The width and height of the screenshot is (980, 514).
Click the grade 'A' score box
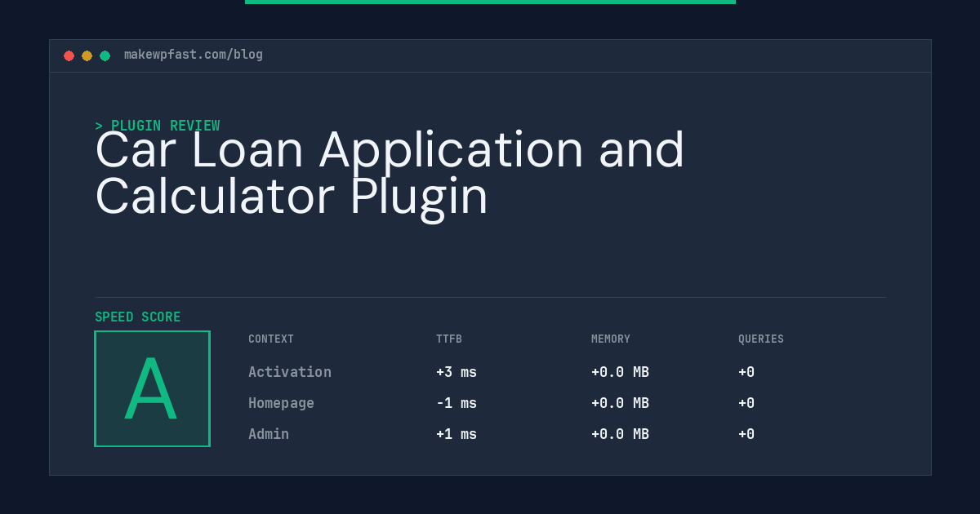(x=152, y=388)
